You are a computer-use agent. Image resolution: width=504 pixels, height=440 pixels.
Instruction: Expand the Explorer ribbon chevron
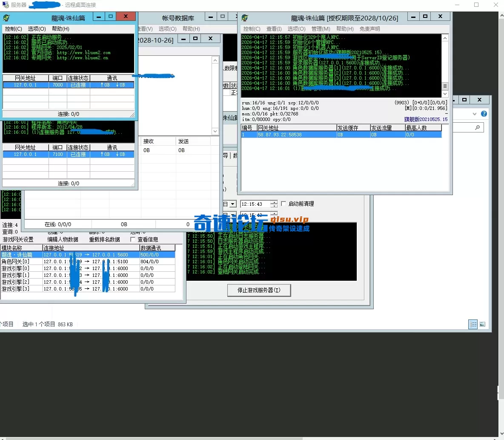(475, 114)
